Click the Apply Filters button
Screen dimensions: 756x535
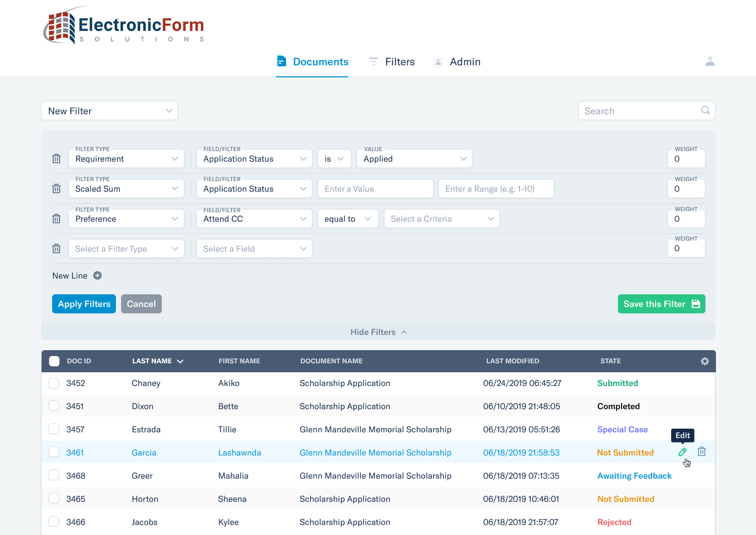point(84,303)
